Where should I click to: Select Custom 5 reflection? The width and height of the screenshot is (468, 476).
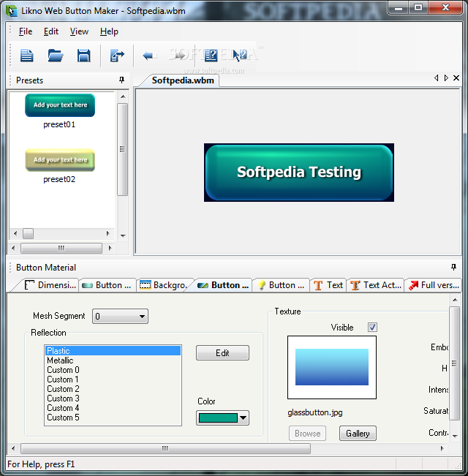(113, 418)
